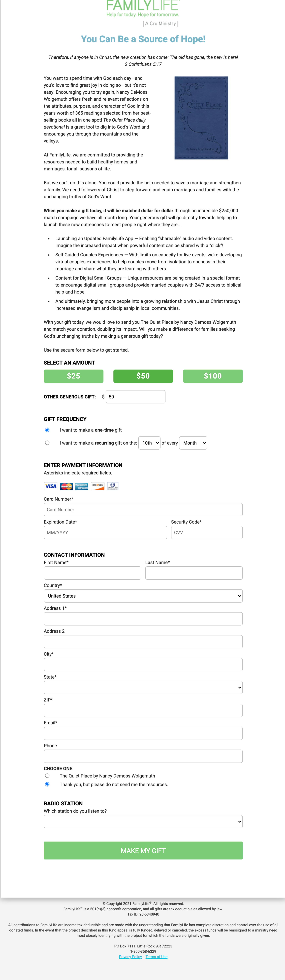Image resolution: width=285 pixels, height=980 pixels.
Task: Submit with Make My Gift button
Action: tap(143, 851)
